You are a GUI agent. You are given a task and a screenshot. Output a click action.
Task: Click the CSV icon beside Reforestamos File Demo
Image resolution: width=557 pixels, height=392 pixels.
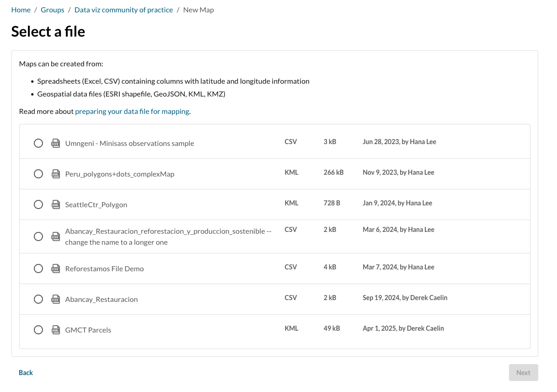coord(56,268)
